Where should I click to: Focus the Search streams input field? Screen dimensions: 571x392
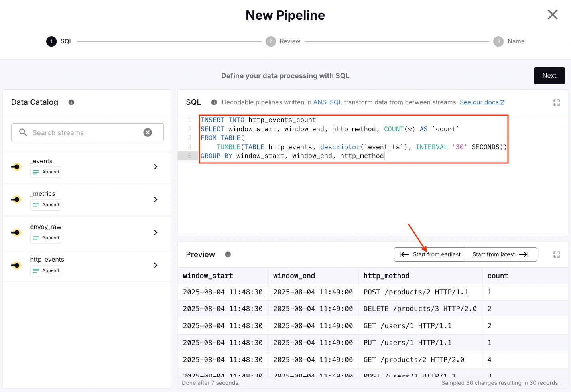87,132
